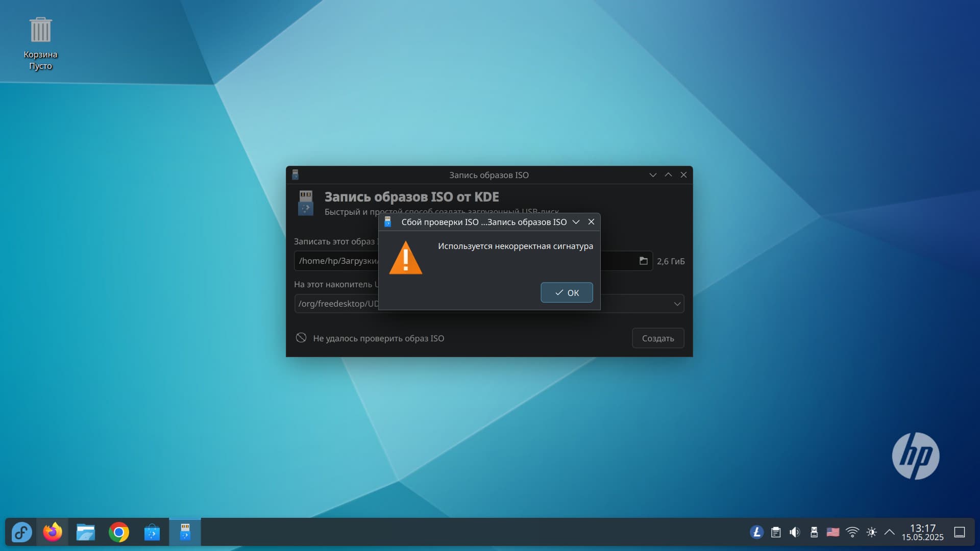Switch keyboard layout via US flag icon
This screenshot has height=551, width=980.
833,532
